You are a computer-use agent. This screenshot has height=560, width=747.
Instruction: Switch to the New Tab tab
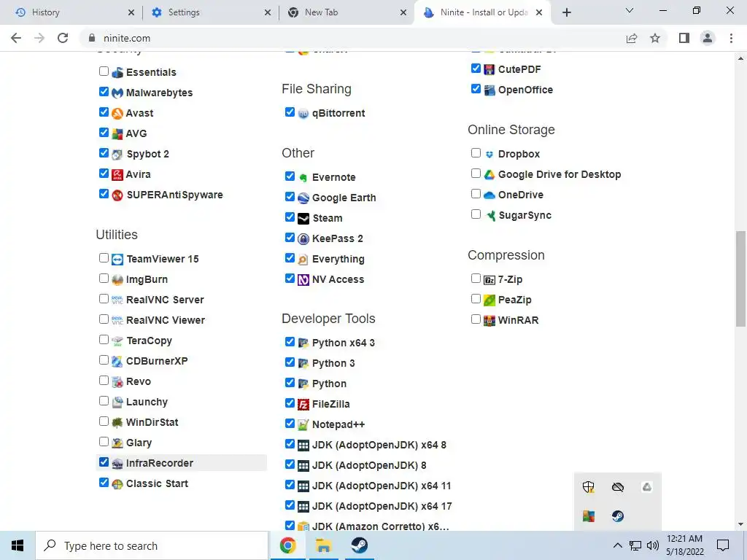click(x=345, y=12)
